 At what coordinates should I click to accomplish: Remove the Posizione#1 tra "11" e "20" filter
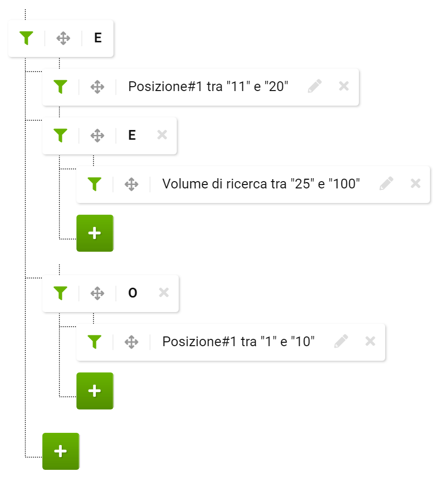(344, 86)
